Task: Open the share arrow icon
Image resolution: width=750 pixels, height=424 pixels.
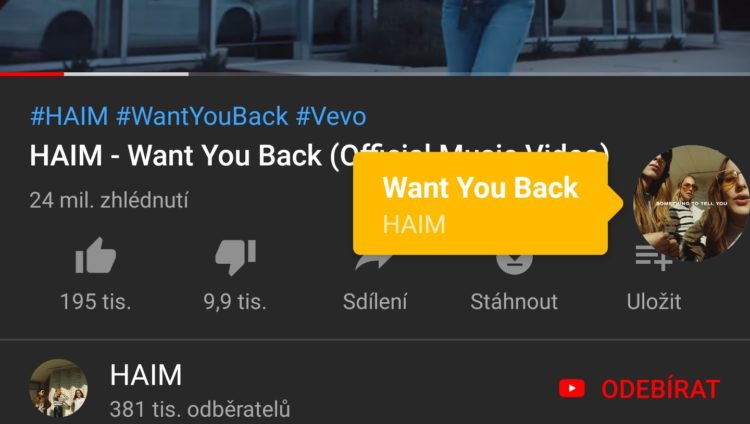Action: click(373, 263)
